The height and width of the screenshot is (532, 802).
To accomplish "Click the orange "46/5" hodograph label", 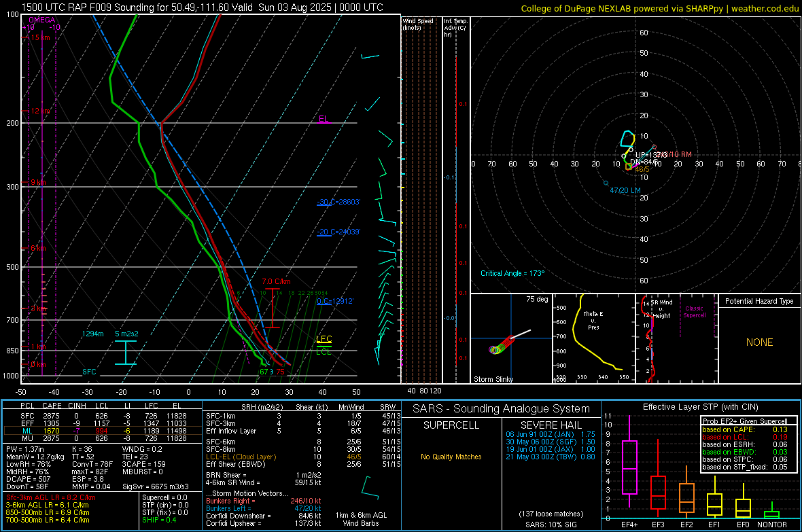I will point(642,169).
